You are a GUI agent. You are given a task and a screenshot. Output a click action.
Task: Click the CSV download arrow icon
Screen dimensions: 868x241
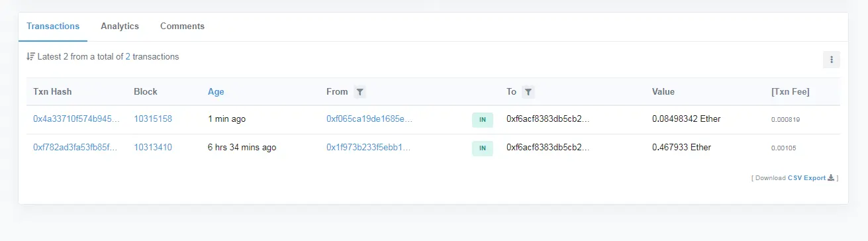pyautogui.click(x=831, y=178)
